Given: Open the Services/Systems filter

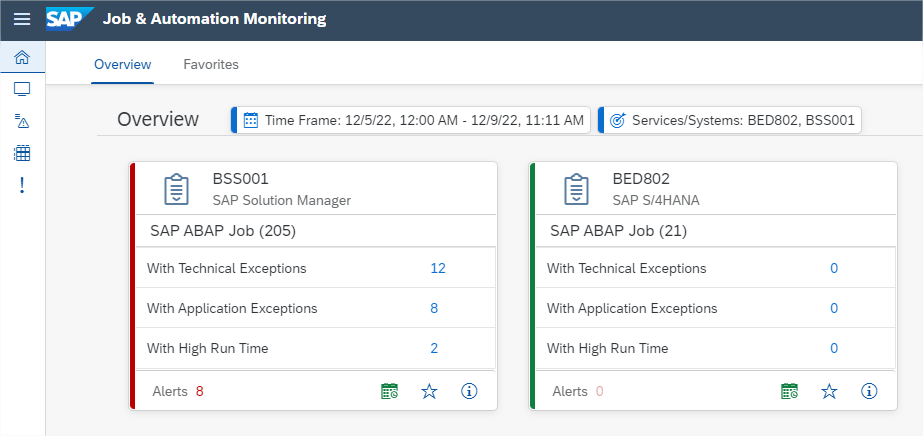Looking at the screenshot, I should click(729, 120).
